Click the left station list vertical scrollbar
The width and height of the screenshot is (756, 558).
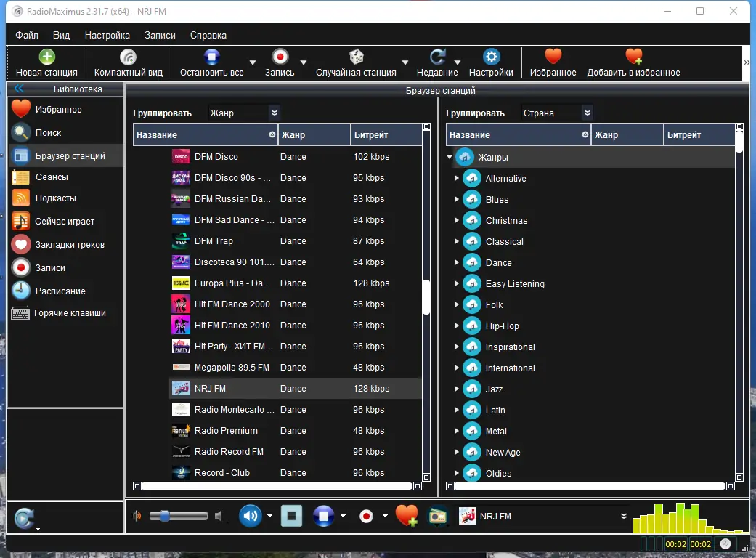tap(426, 298)
